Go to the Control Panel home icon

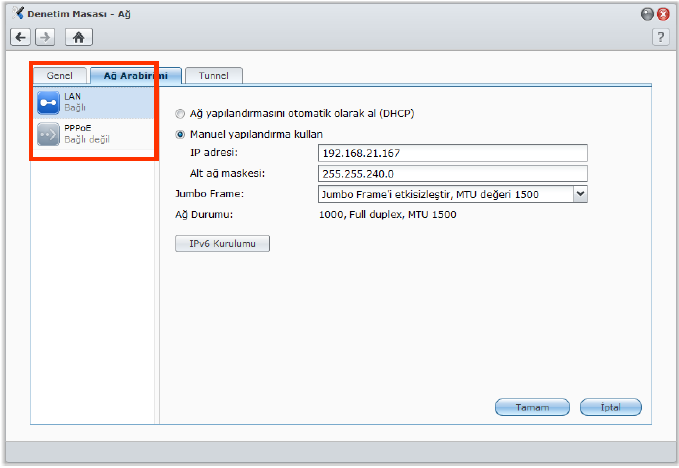pyautogui.click(x=79, y=37)
